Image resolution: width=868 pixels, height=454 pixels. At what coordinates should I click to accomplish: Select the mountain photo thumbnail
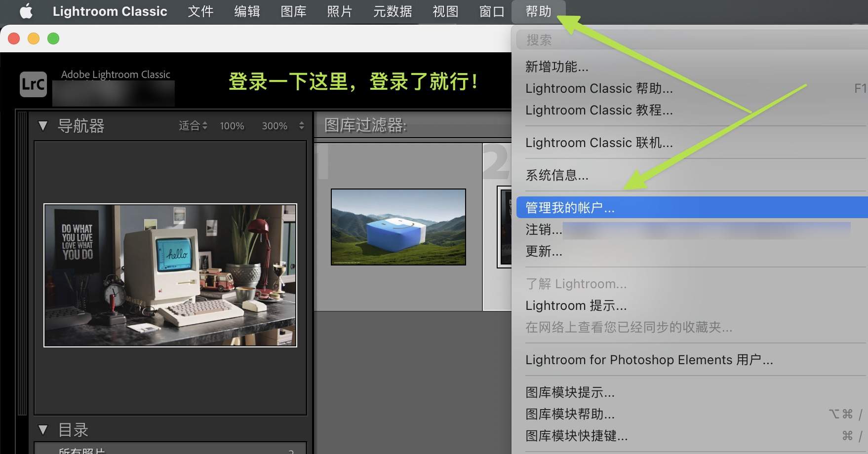398,227
